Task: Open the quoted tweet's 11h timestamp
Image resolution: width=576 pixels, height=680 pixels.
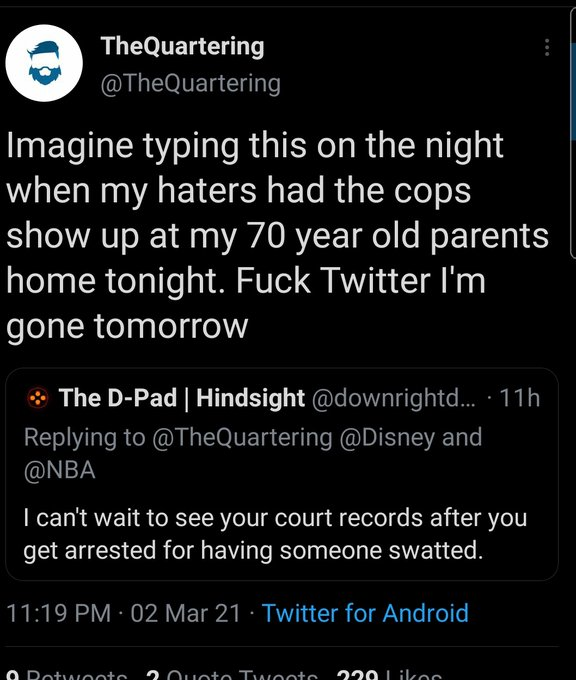Action: point(520,398)
